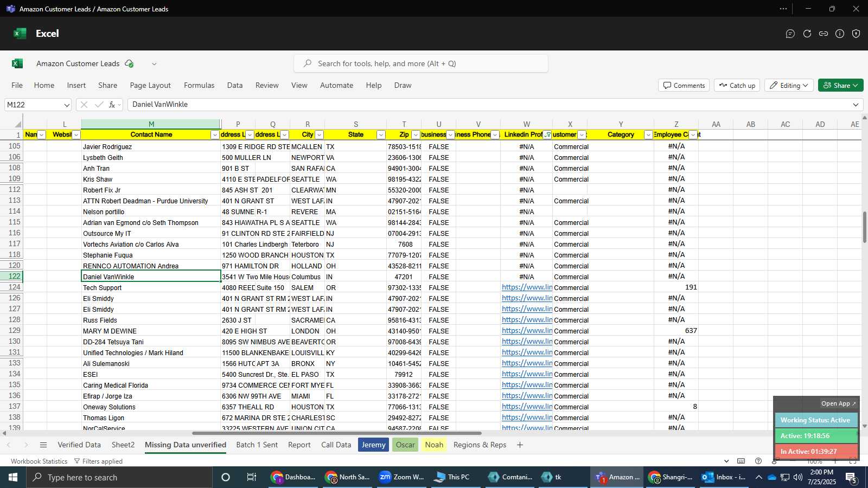Open the Zoom Workplace taskbar app
868x488 pixels.
click(x=401, y=477)
